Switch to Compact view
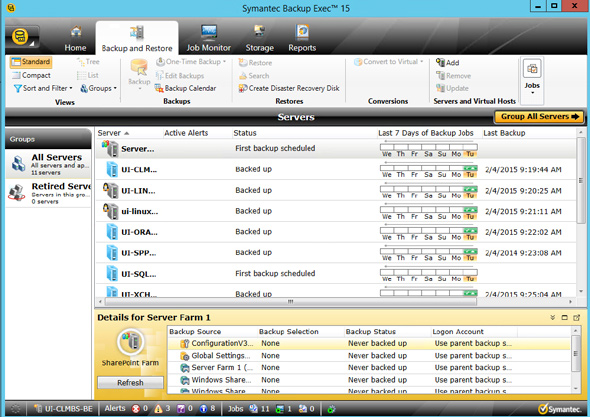Screen dimensions: 590x417 coord(31,75)
